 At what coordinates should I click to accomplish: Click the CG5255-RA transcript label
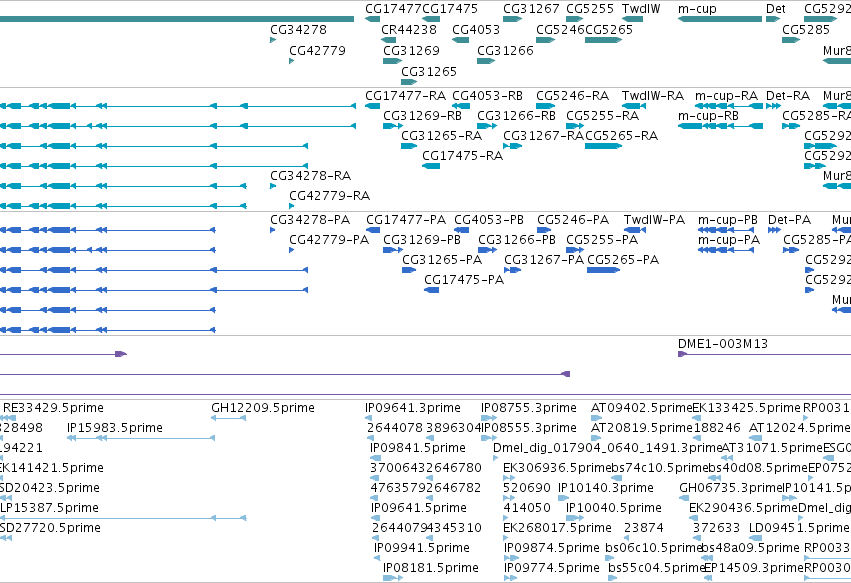pyautogui.click(x=602, y=116)
